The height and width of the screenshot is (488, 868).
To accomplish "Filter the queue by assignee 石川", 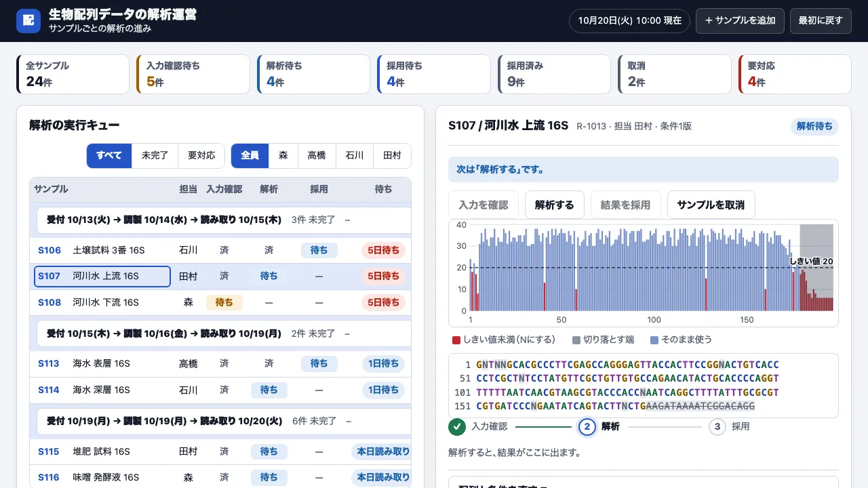I will tap(355, 156).
